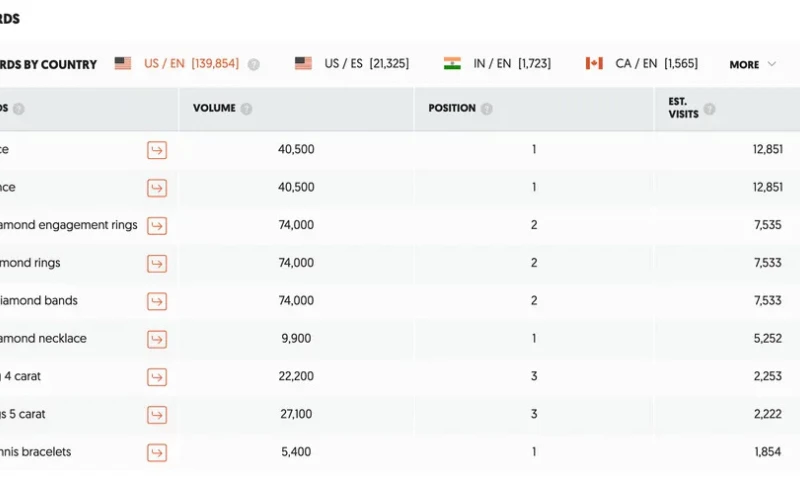Click keyword 'amond engagement rings'
Screen dimensions: 800x480
68,225
